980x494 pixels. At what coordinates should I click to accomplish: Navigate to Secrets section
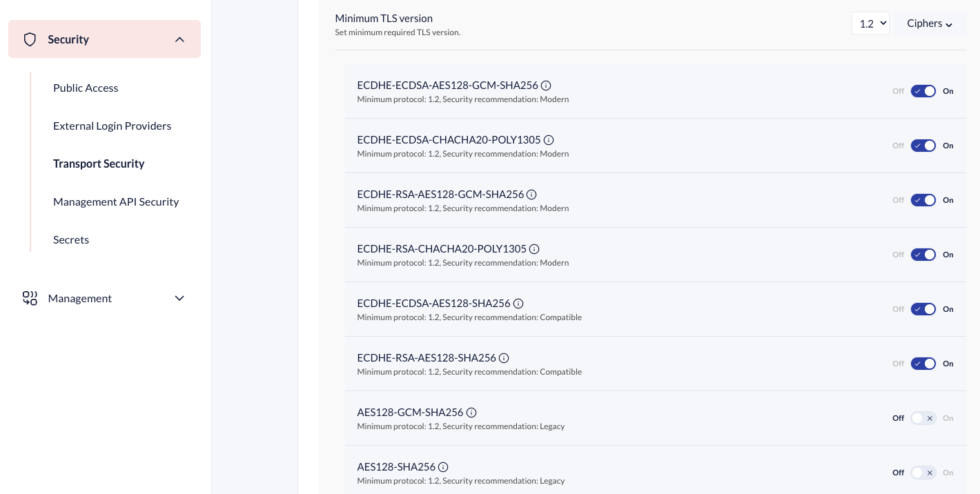(x=71, y=239)
